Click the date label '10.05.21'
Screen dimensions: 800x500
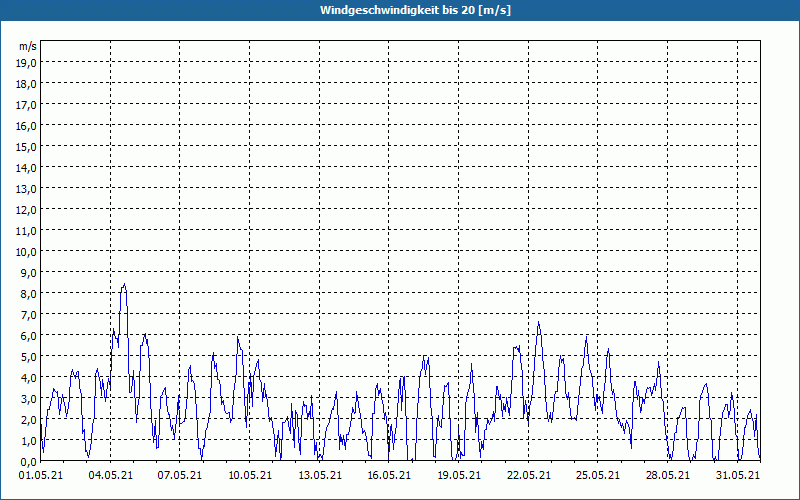point(249,475)
